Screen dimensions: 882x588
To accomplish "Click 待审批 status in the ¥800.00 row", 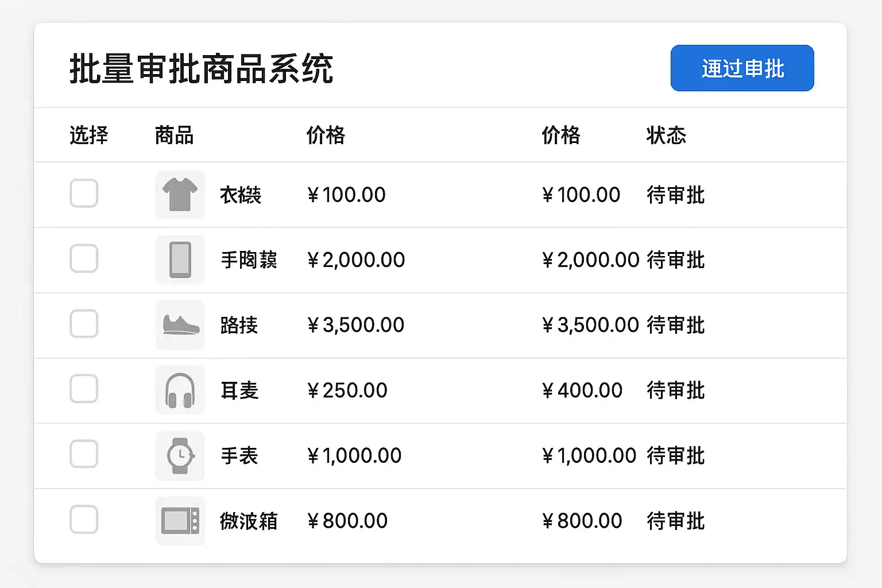I will point(675,521).
